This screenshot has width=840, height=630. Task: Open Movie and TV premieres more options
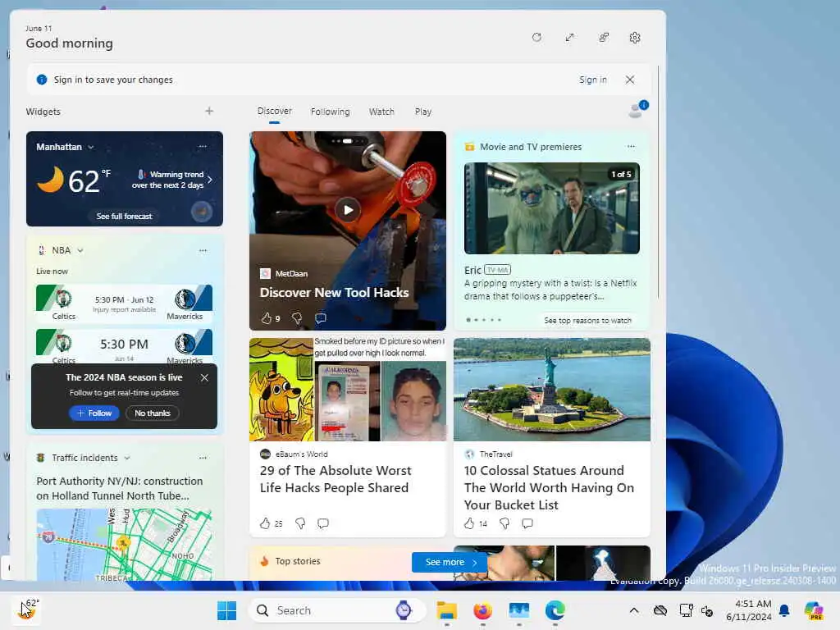point(631,146)
